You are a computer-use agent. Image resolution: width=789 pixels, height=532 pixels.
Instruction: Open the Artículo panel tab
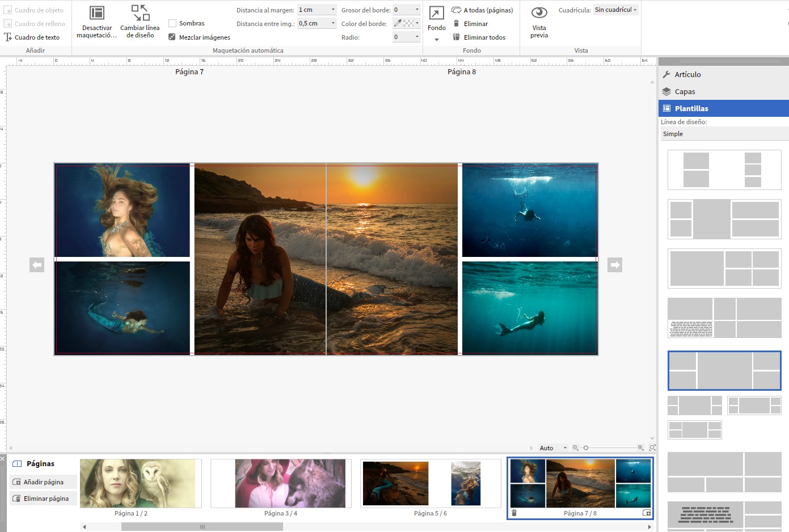(x=687, y=74)
